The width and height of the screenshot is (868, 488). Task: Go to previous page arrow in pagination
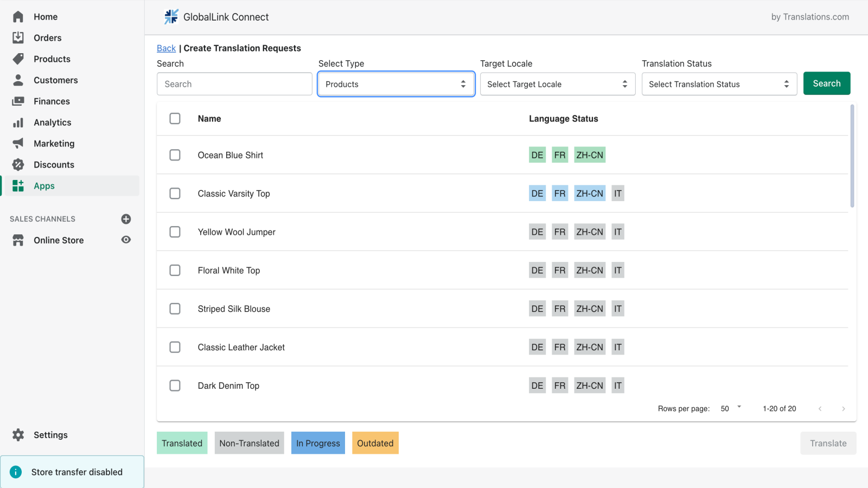click(x=820, y=409)
